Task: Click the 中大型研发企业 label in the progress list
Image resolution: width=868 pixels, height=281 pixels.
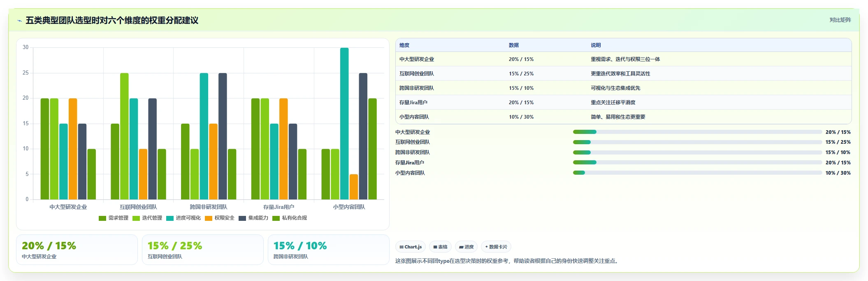Action: tap(413, 132)
